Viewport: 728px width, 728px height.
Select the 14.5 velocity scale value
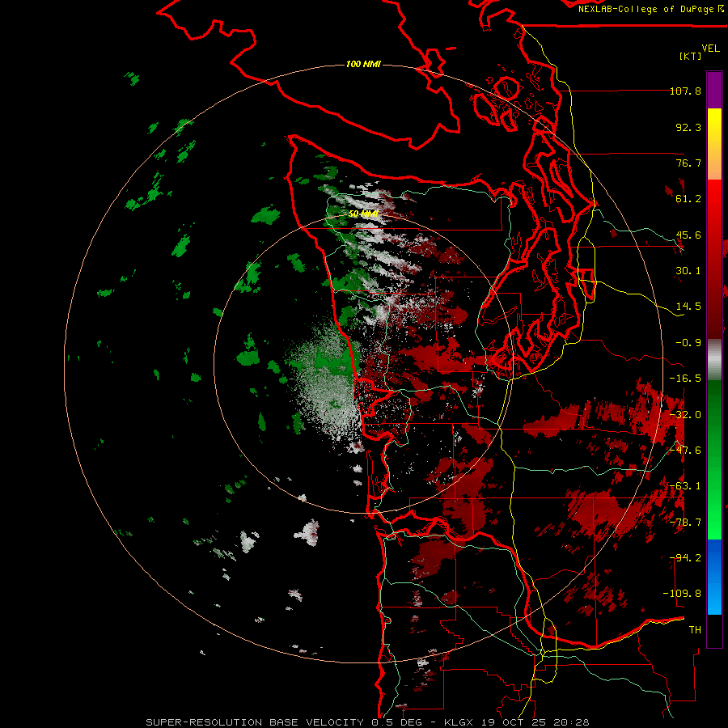tap(688, 307)
